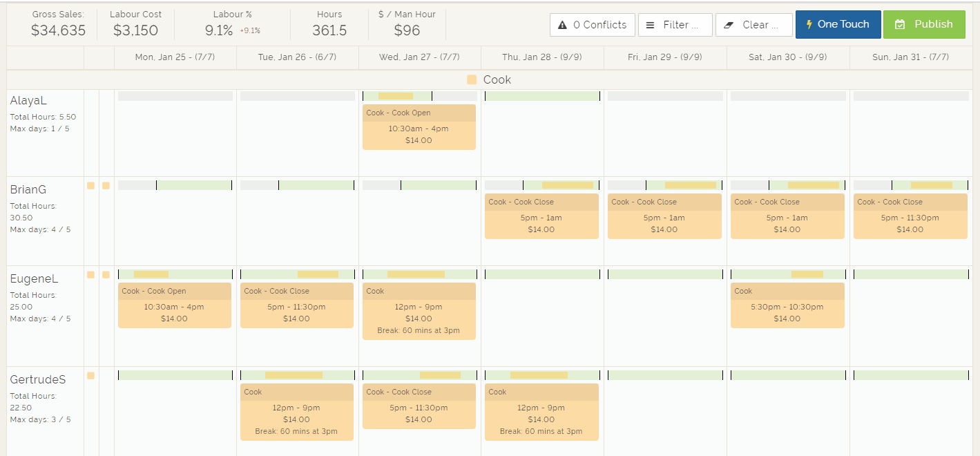980x456 pixels.
Task: Click the warning triangle icon on 0 Conflicts
Action: click(564, 24)
